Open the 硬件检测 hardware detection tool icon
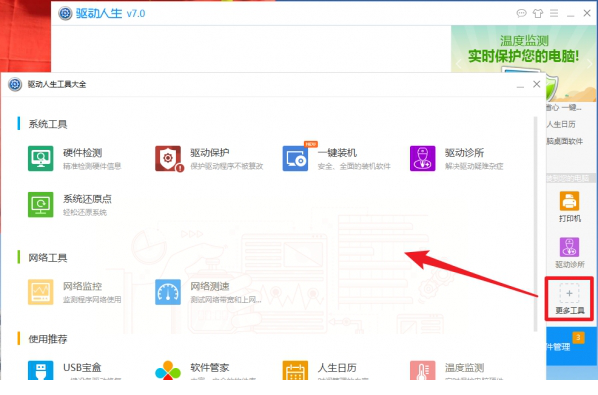The width and height of the screenshot is (598, 395). (x=40, y=158)
